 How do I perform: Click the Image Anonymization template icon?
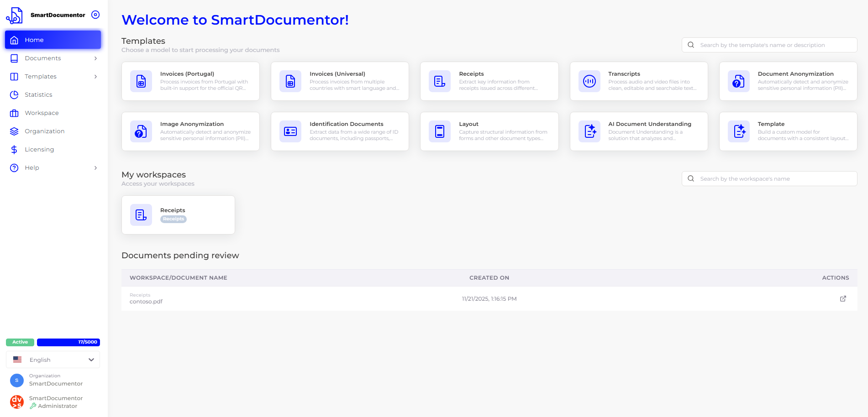tap(141, 131)
